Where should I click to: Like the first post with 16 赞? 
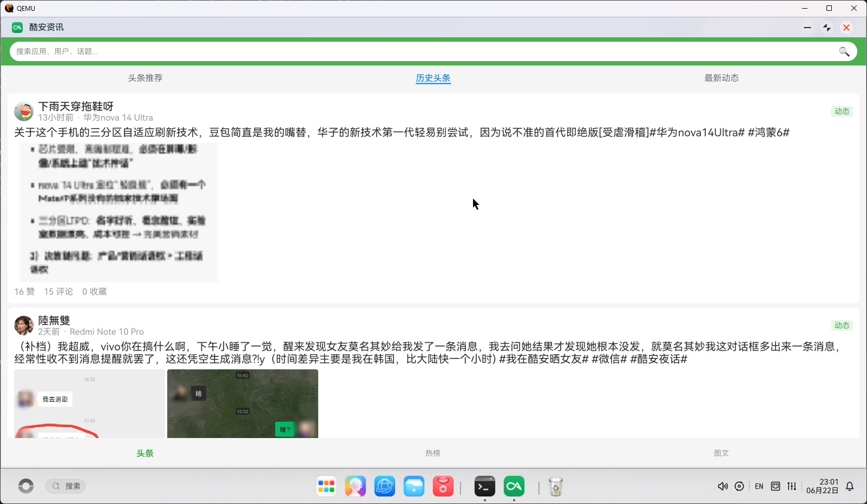point(24,291)
